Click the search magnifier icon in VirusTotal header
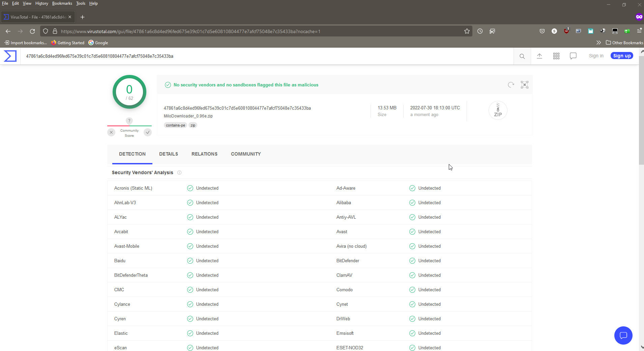644x351 pixels. (x=522, y=56)
